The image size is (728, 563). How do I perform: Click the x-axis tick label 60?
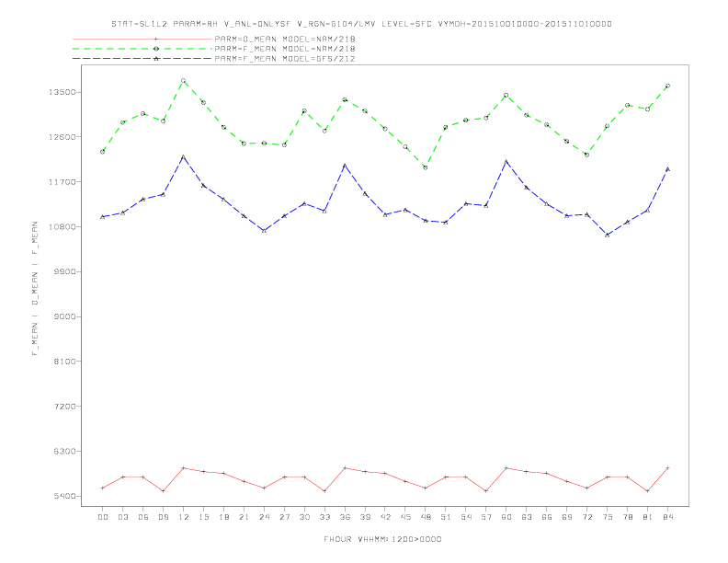coord(506,517)
